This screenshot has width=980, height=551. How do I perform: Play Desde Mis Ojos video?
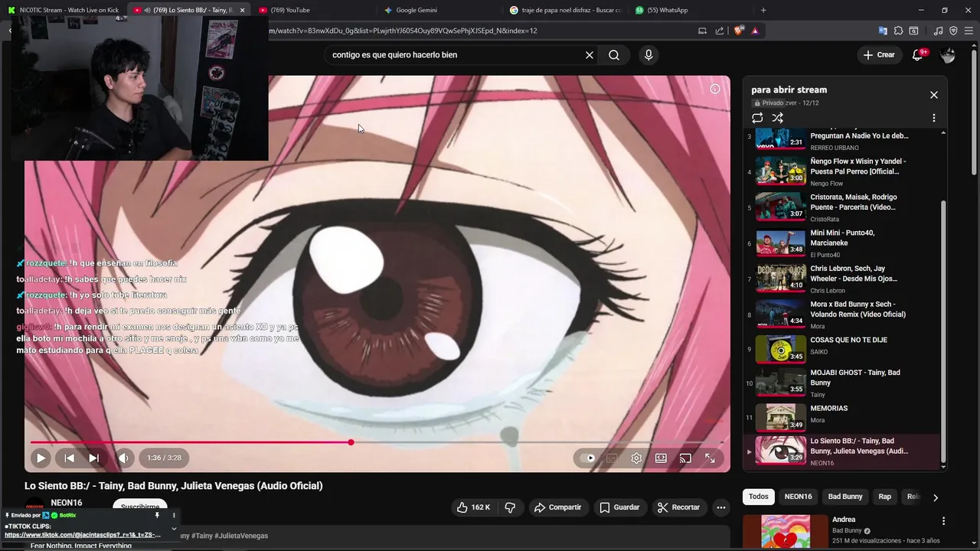842,279
